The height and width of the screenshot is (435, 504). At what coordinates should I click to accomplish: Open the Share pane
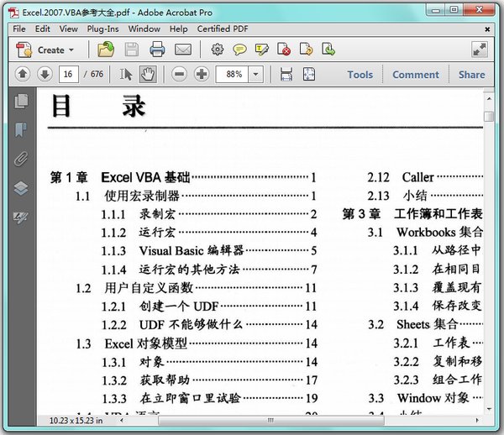click(471, 75)
